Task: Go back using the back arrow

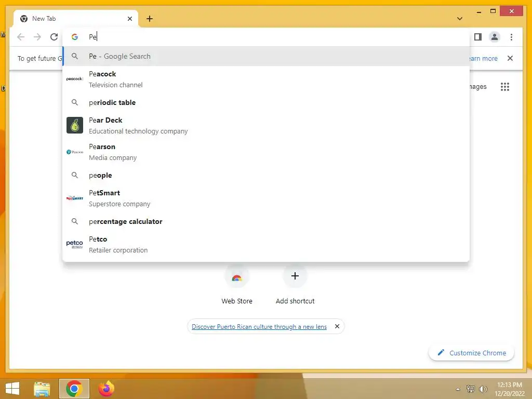Action: pyautogui.click(x=21, y=37)
